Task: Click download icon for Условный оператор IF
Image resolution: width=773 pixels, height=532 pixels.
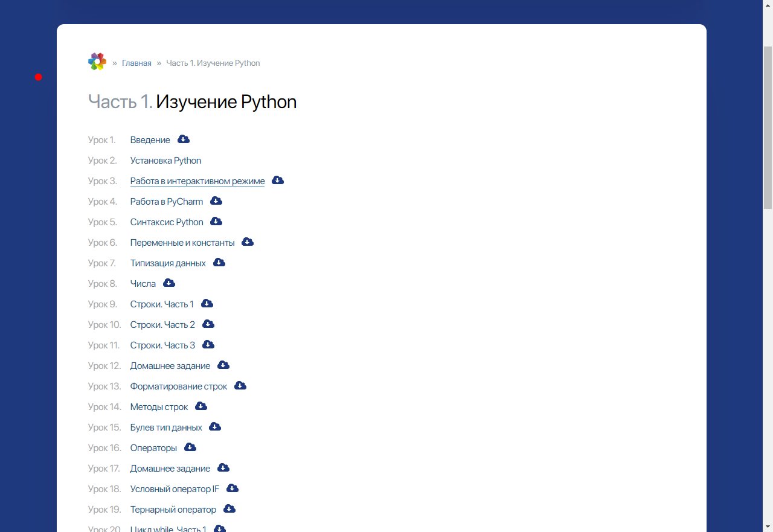Action: tap(233, 489)
